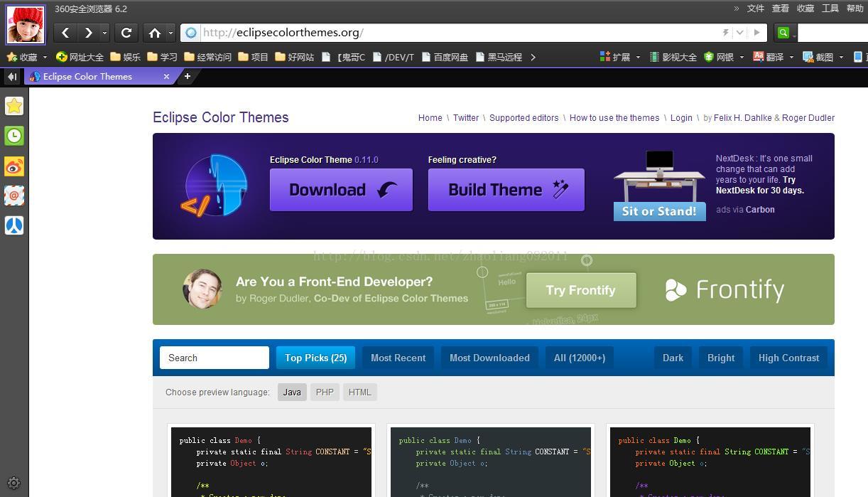Open the sidebar Weibo icon
Image resolution: width=868 pixels, height=497 pixels.
point(14,166)
